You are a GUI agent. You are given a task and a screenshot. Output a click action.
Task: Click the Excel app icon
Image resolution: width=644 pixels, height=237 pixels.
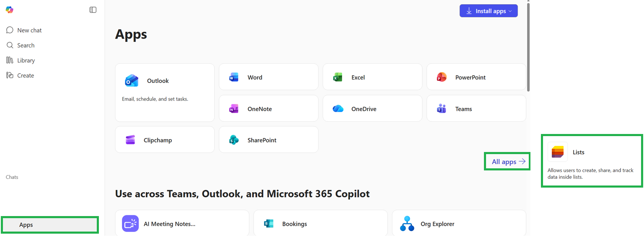coord(337,77)
